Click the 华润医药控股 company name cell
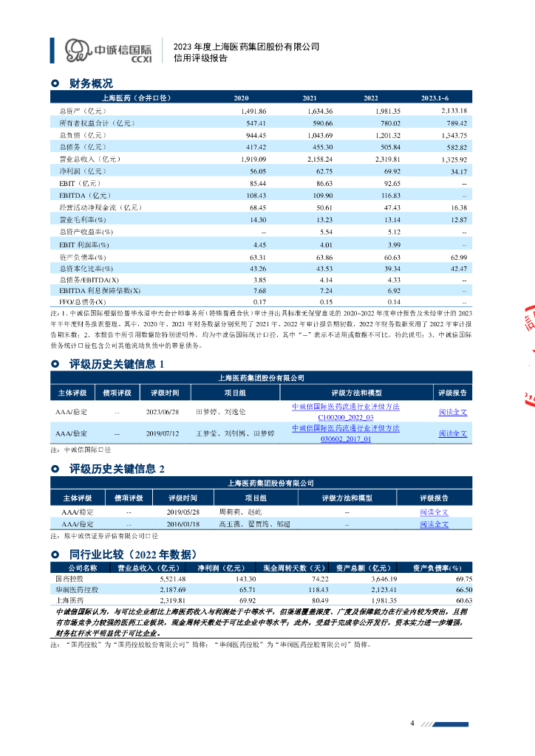The height and width of the screenshot is (756, 535). (77, 590)
